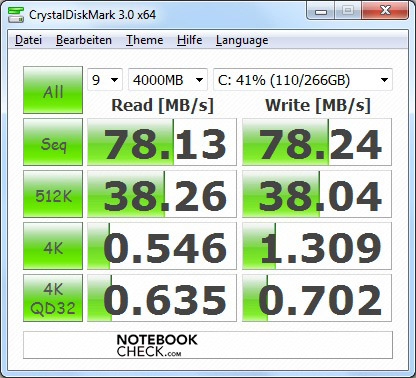Open the test size dropdown showing 4000MB
Viewport: 416px width, 378px height.
(x=168, y=80)
